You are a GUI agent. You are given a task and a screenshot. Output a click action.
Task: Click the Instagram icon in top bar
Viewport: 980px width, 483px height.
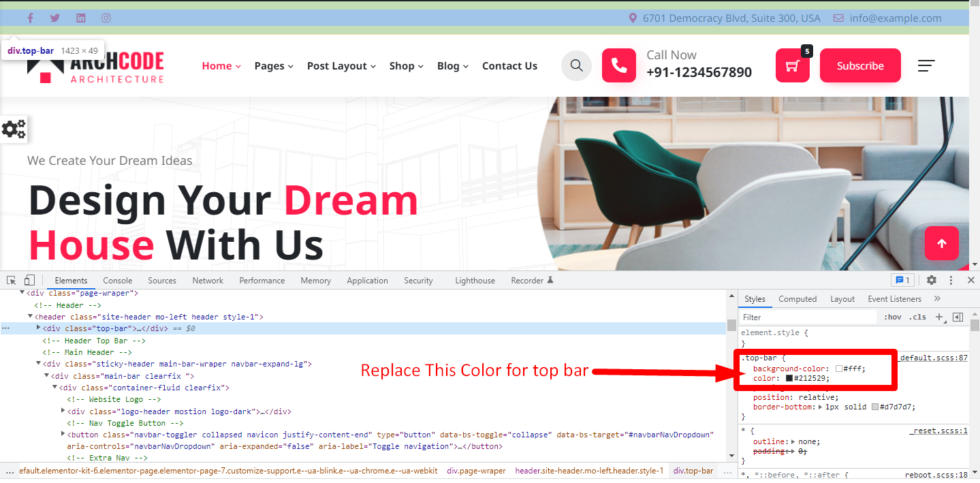click(106, 18)
